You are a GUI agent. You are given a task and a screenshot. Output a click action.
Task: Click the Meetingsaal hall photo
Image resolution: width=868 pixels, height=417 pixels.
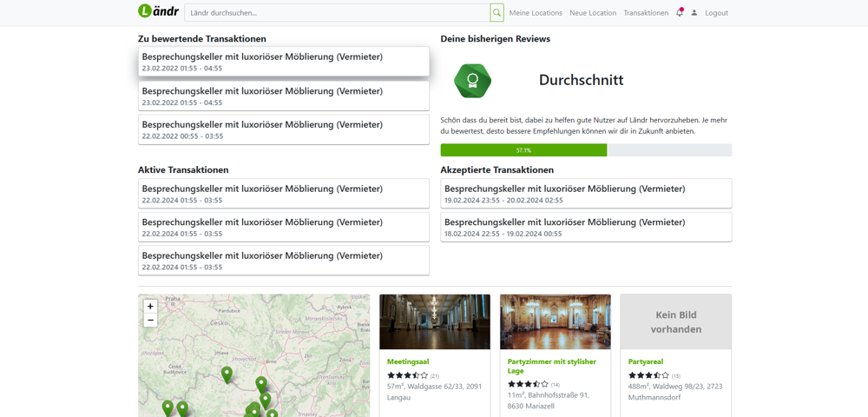coord(435,321)
